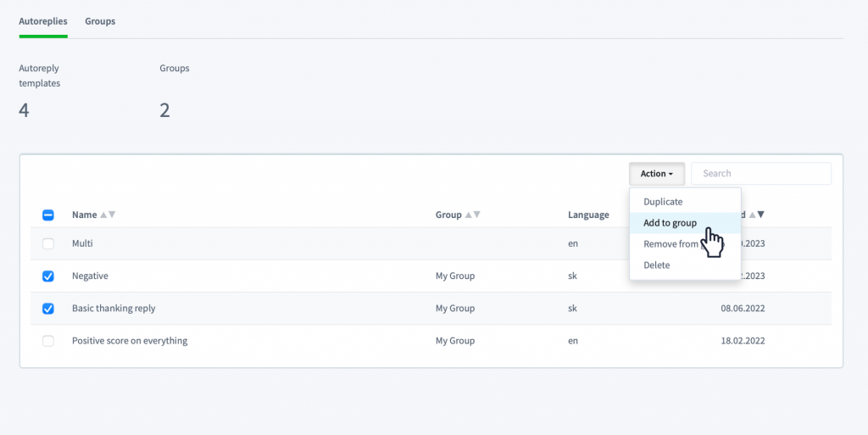The height and width of the screenshot is (435, 868).
Task: Open the Basic thanking reply template
Action: 114,309
